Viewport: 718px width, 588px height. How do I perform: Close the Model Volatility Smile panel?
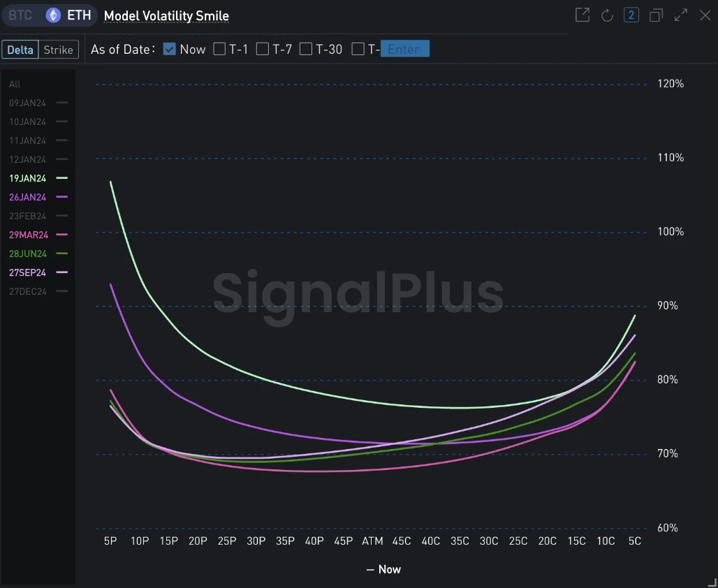(705, 15)
